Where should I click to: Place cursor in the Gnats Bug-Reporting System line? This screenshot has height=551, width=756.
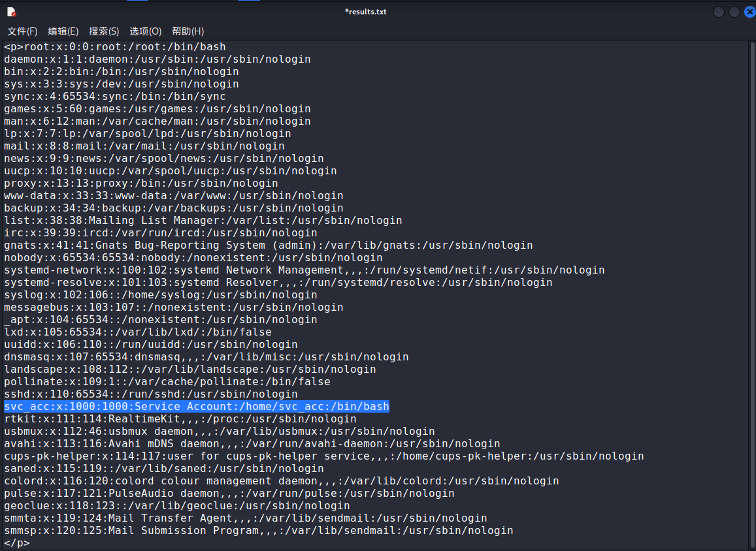point(268,245)
